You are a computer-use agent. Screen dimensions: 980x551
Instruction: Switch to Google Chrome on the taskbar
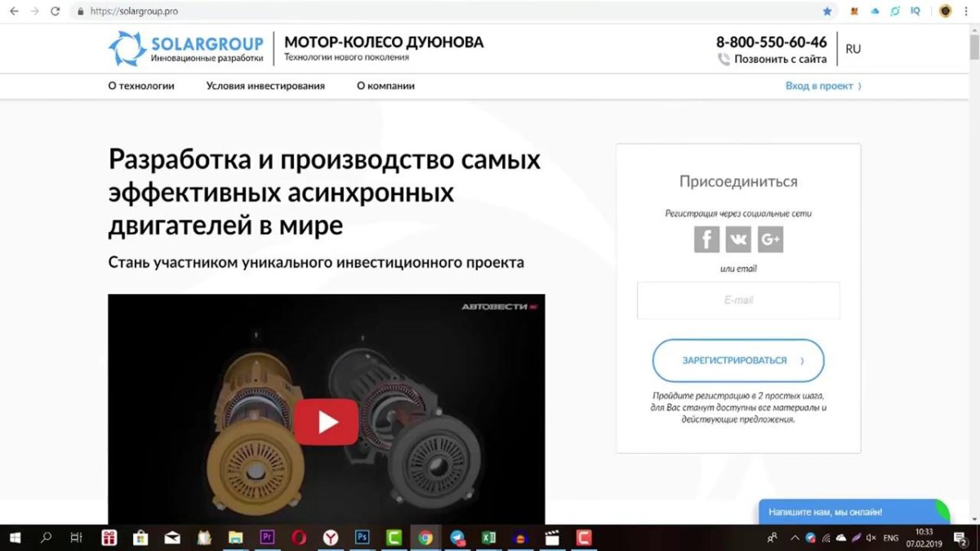425,538
